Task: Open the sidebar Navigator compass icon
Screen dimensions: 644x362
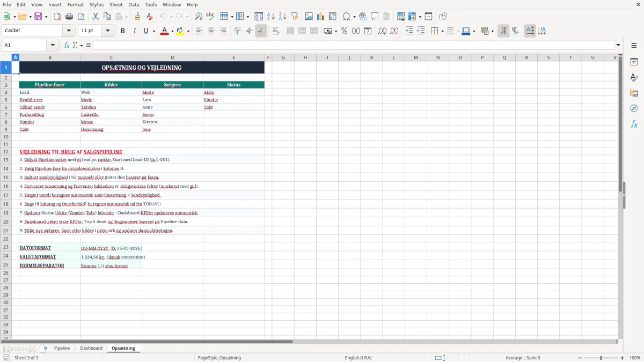Action: 634,108
